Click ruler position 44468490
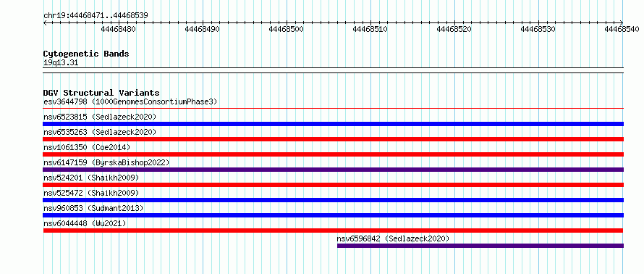Image resolution: width=644 pixels, height=274 pixels. [202, 29]
